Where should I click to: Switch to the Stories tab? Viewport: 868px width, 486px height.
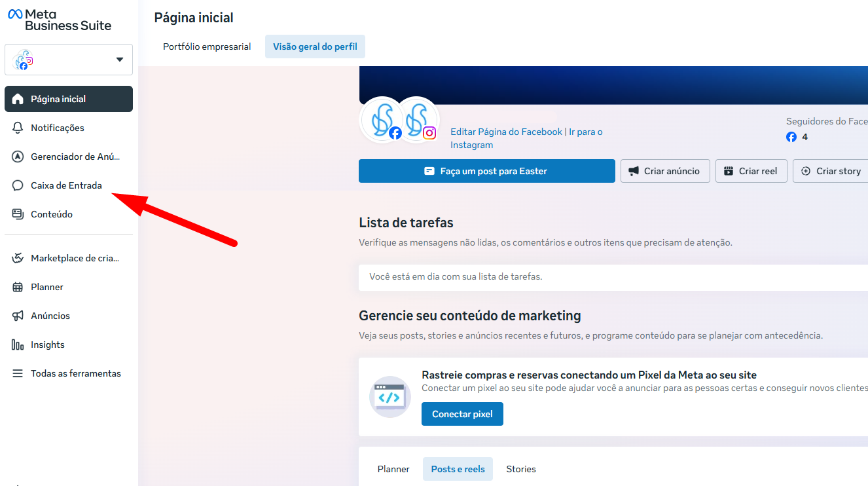521,469
